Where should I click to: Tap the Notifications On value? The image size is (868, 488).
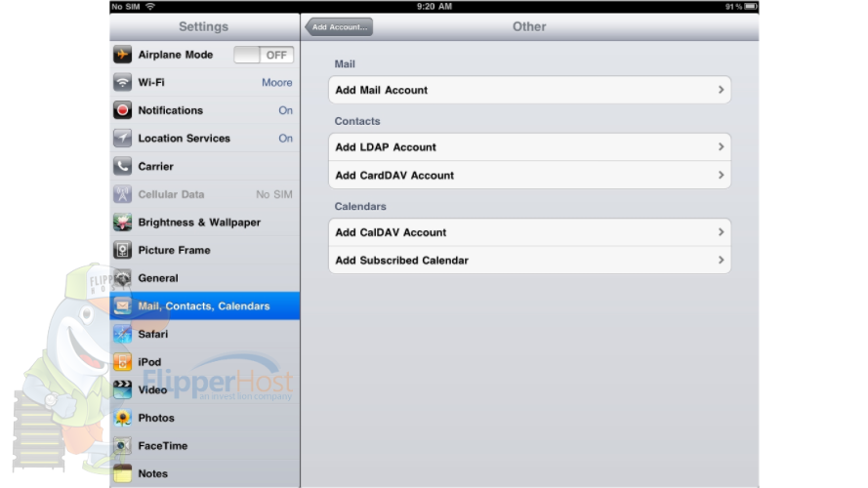286,110
